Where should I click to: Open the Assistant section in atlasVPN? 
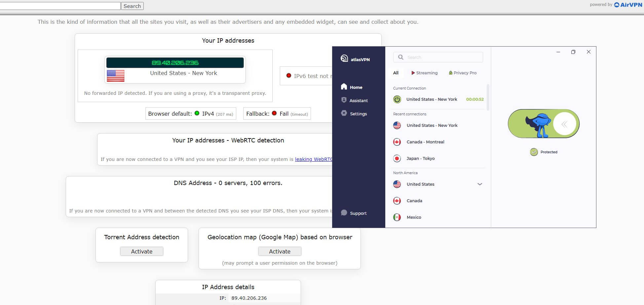tap(354, 100)
